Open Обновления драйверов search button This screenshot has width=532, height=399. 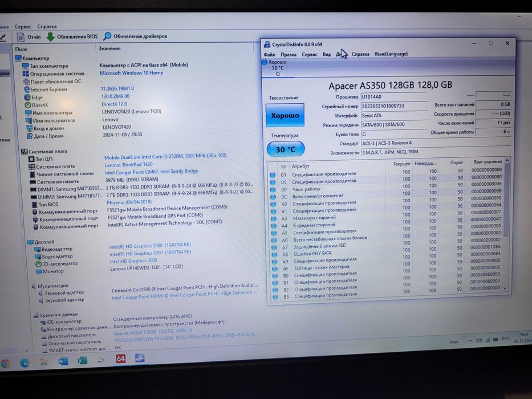tap(135, 36)
